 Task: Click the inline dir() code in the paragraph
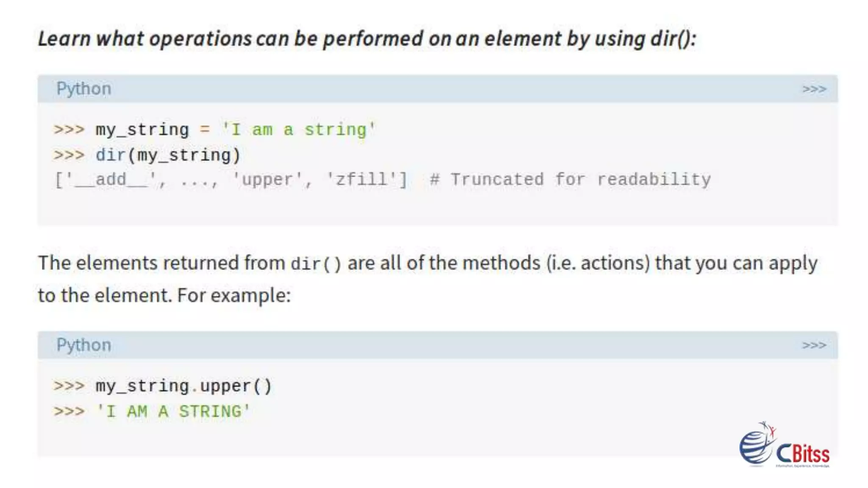pyautogui.click(x=316, y=264)
